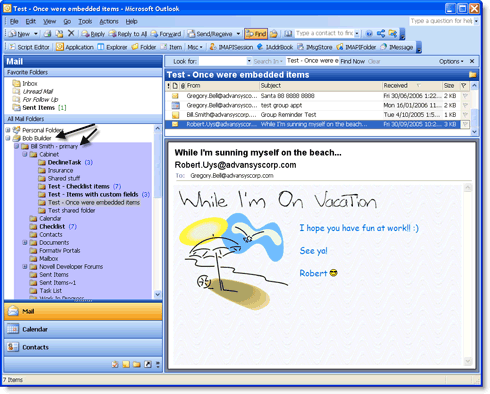Expand the Personal Folders node
Image resolution: width=490 pixels, height=394 pixels.
click(x=7, y=130)
